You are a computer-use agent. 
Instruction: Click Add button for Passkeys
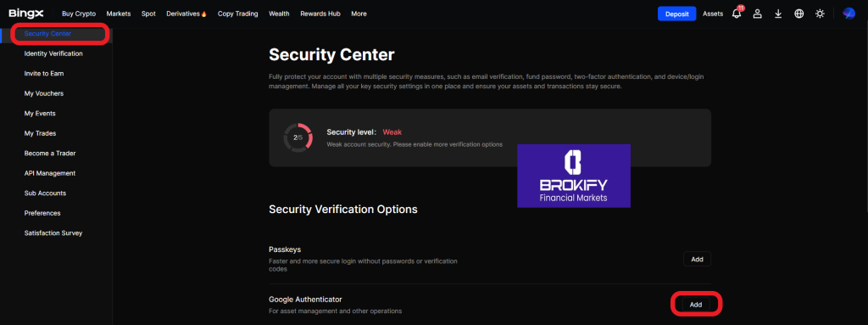(x=697, y=259)
